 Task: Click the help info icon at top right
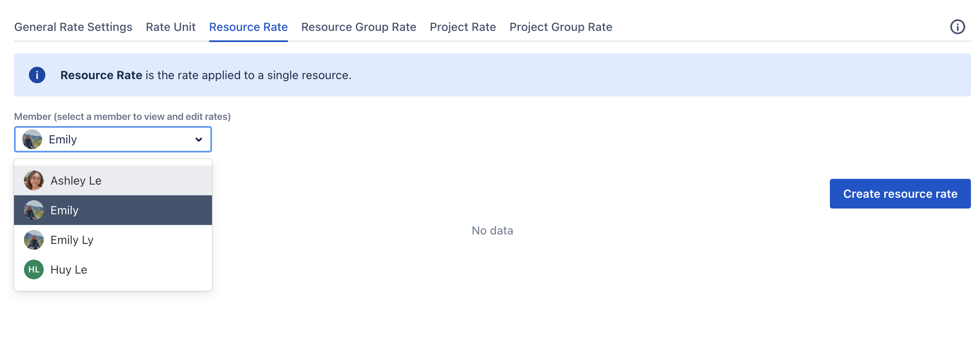point(957,27)
